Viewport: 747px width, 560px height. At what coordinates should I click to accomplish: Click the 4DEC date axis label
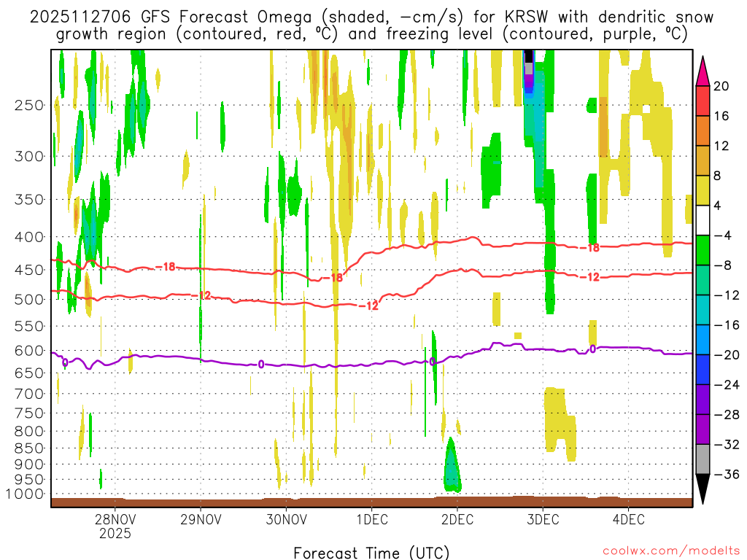tap(628, 519)
